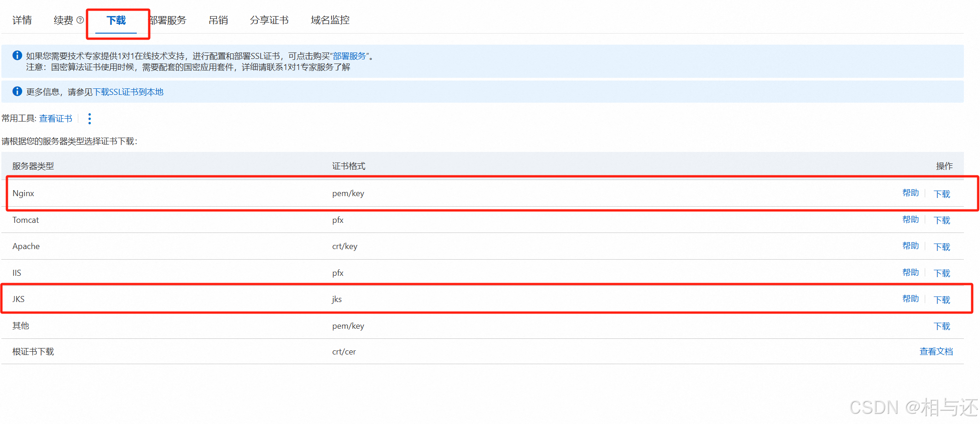Click 帮助 in the IIS row
Screen dimensions: 980x424
(910, 273)
